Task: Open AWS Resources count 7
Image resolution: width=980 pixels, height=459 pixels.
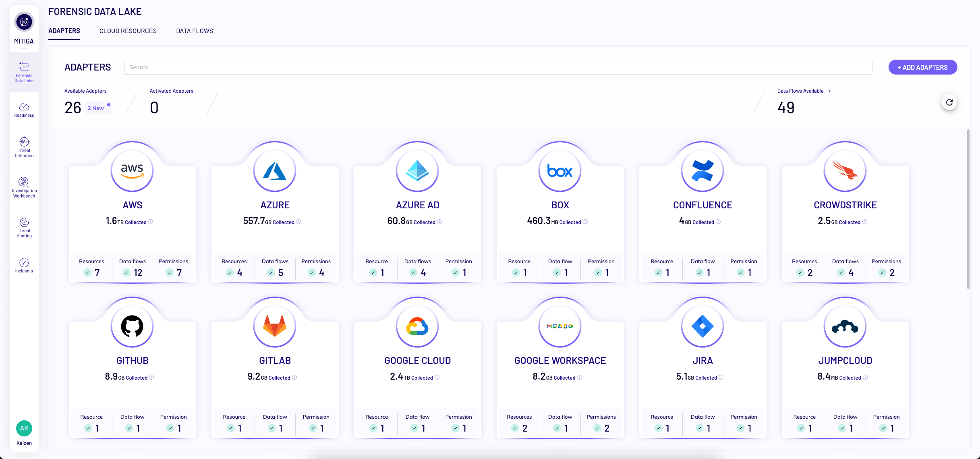Action: (91, 268)
